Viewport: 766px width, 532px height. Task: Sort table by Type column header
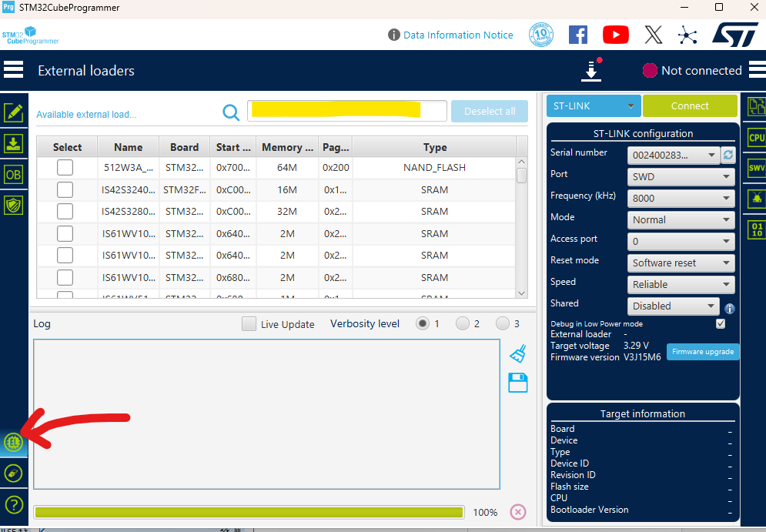pos(434,147)
